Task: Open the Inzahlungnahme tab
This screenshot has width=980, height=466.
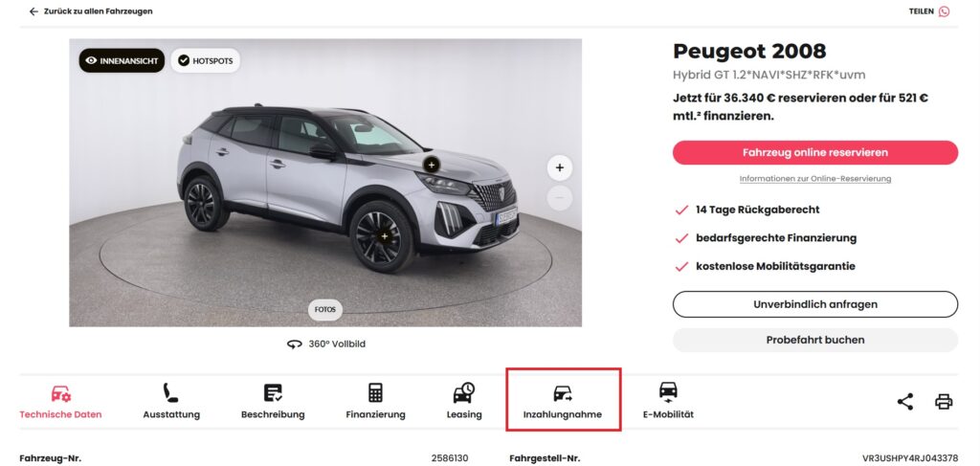Action: [563, 402]
